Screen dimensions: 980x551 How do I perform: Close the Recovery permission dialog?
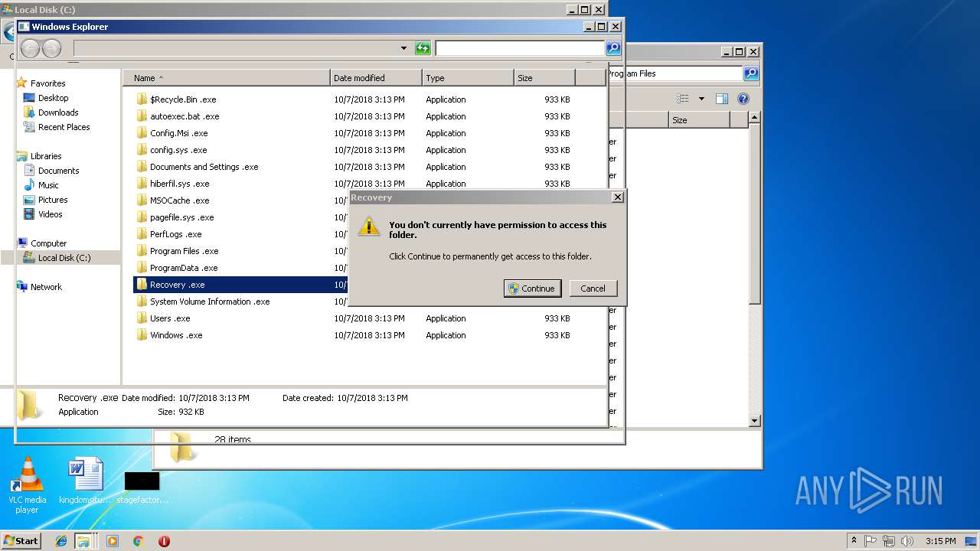click(617, 197)
